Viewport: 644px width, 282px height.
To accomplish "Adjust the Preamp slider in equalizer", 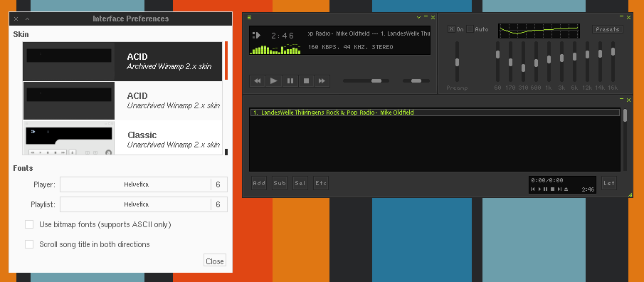I will [x=457, y=62].
